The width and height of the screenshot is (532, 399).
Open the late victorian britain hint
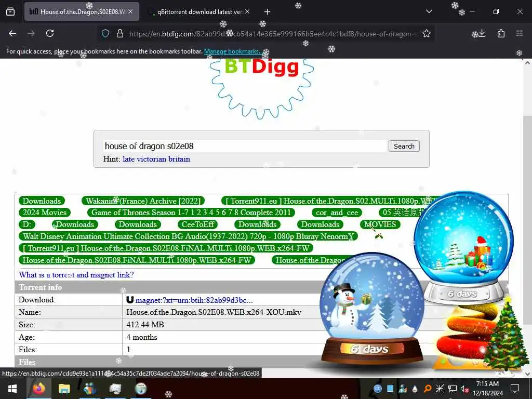[x=156, y=159]
